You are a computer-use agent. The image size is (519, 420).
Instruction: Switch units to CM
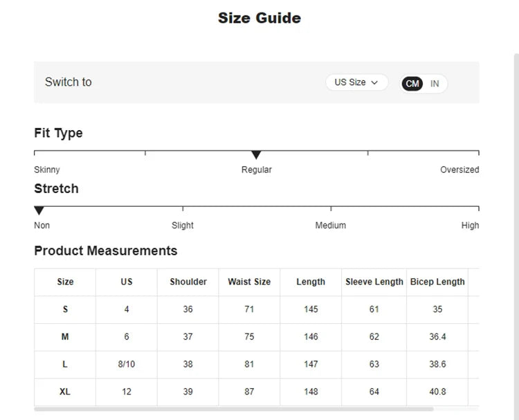pos(412,84)
